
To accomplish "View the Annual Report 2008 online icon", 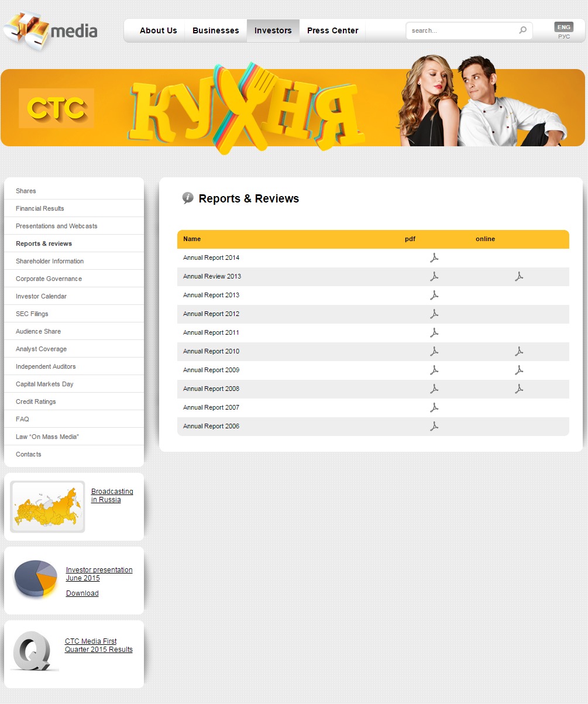I will click(518, 389).
